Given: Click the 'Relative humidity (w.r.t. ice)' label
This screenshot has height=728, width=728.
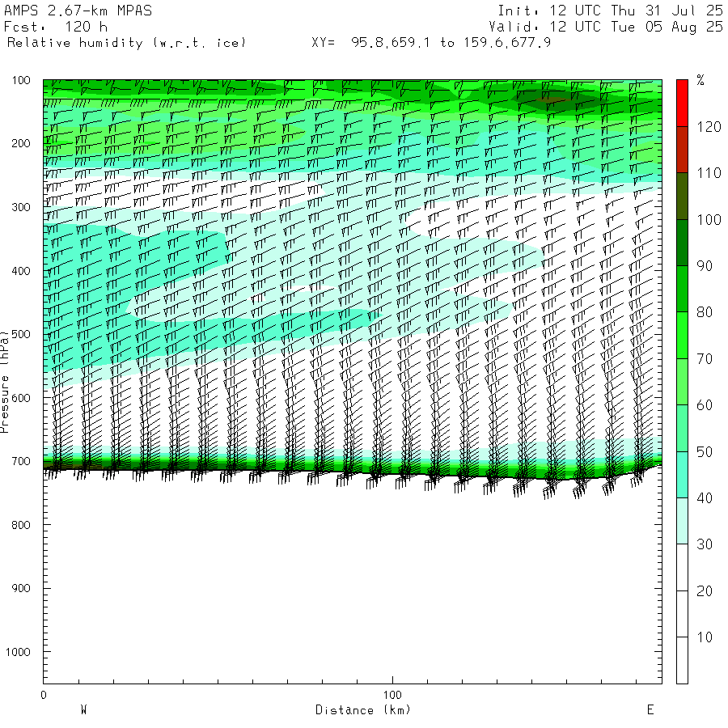Looking at the screenshot, I should [x=126, y=43].
